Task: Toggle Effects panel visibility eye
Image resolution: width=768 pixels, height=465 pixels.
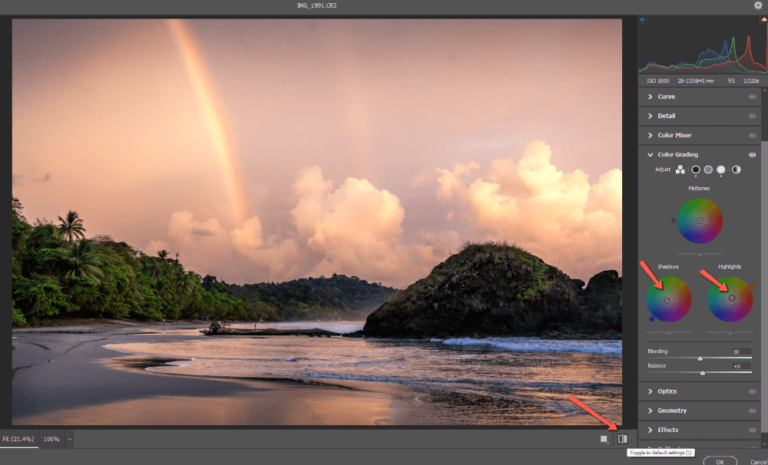Action: coord(752,430)
